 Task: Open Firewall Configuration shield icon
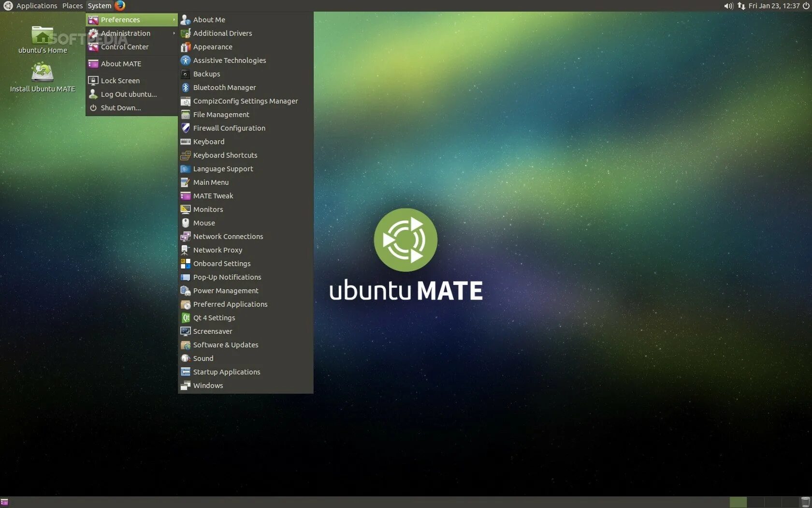point(186,128)
